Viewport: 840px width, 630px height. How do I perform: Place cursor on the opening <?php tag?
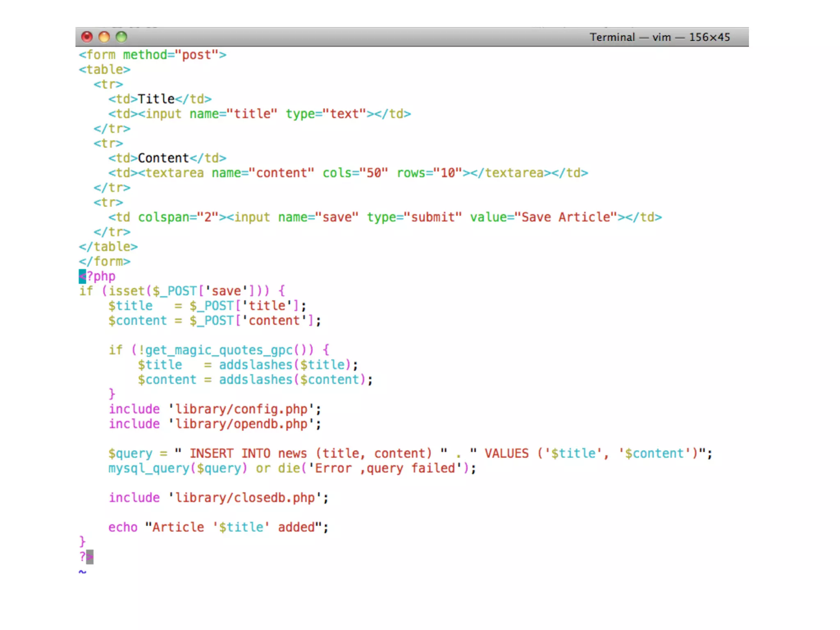coord(98,276)
